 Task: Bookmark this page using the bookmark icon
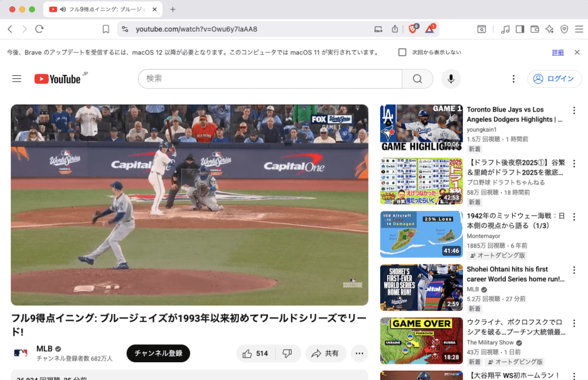[106, 29]
